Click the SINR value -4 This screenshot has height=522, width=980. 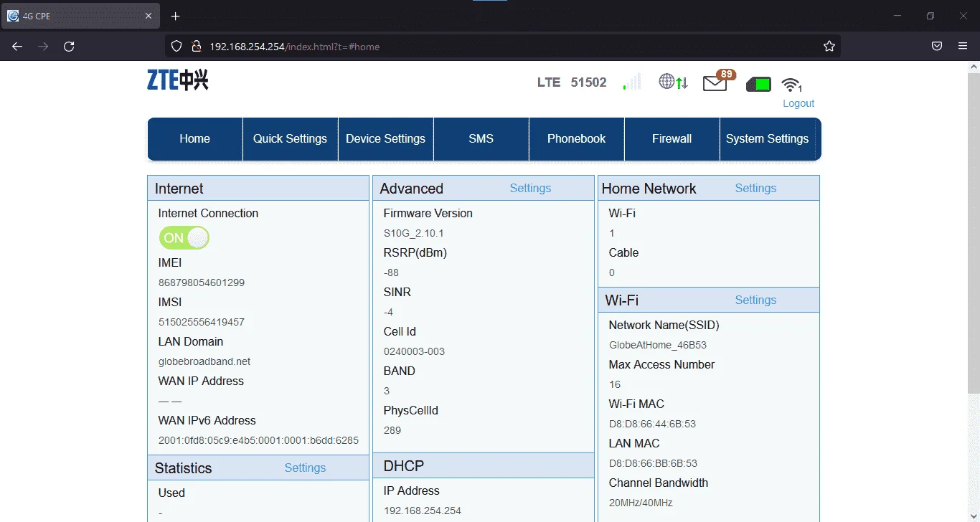click(x=388, y=312)
